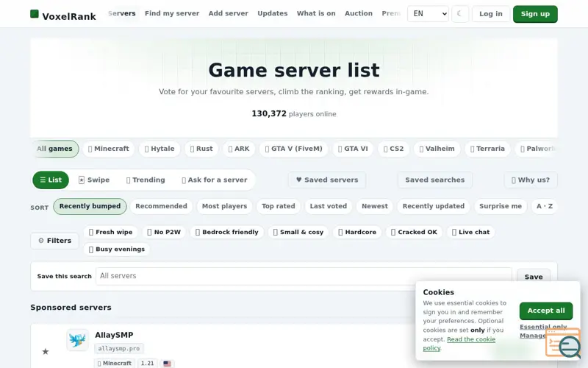
Task: Select GTA VI game chip
Action: (x=353, y=149)
